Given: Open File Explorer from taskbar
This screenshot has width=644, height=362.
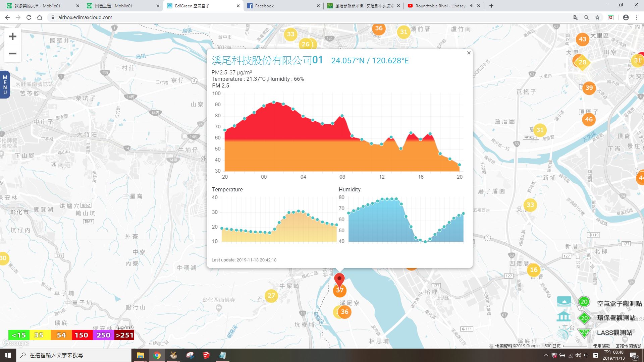Looking at the screenshot, I should pyautogui.click(x=140, y=355).
